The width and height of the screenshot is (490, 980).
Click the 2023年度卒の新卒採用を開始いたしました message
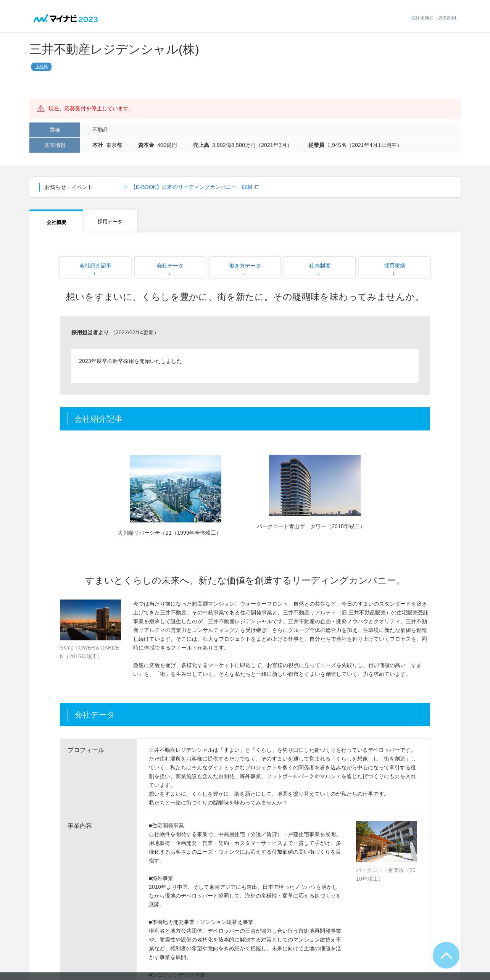click(x=131, y=361)
